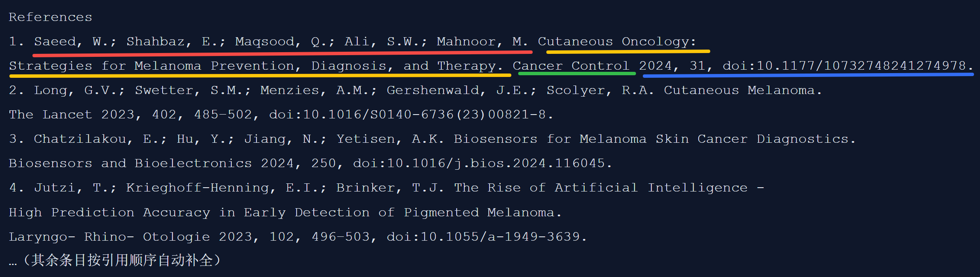Click author Jutzi, T. in reference 4
980x277 pixels.
click(75, 188)
